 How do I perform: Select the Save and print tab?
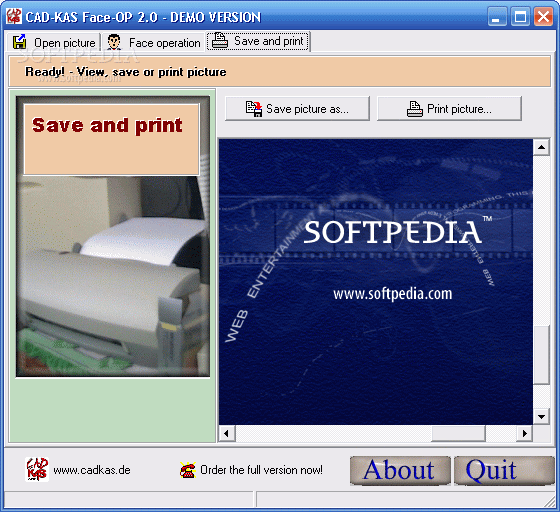pyautogui.click(x=258, y=41)
